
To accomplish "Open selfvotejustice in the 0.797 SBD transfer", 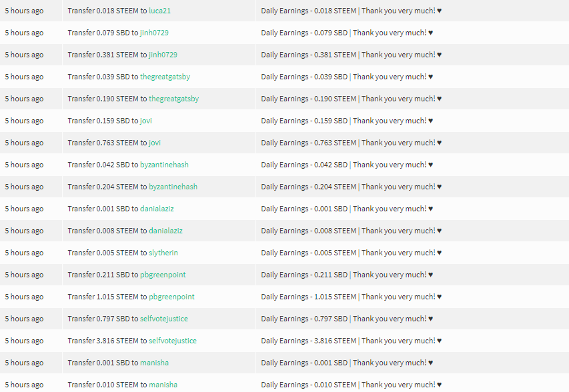I will click(x=164, y=319).
